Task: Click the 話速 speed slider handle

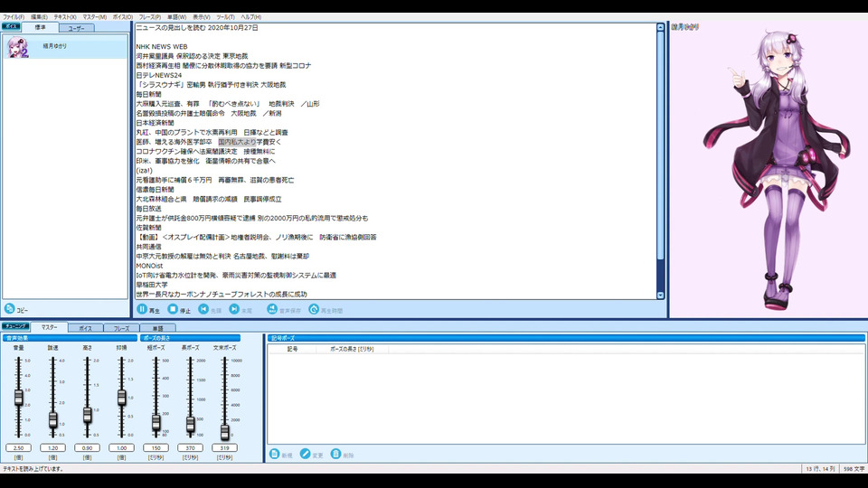Action: pyautogui.click(x=52, y=420)
